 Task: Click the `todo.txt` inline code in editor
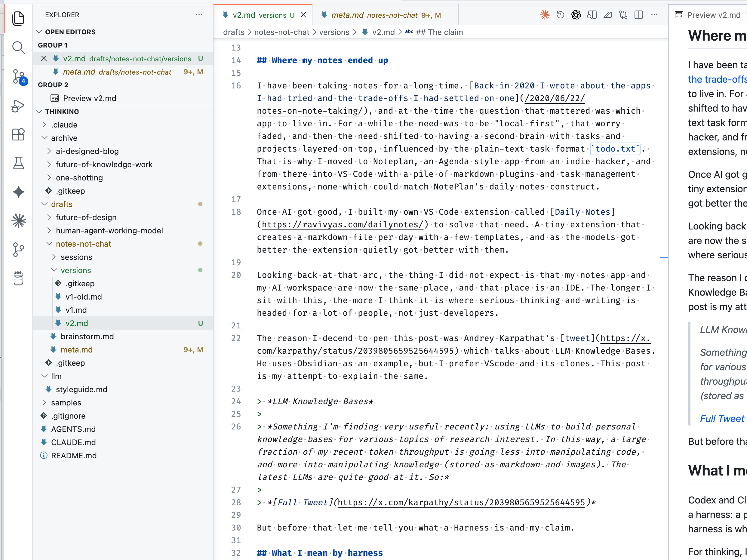[615, 149]
